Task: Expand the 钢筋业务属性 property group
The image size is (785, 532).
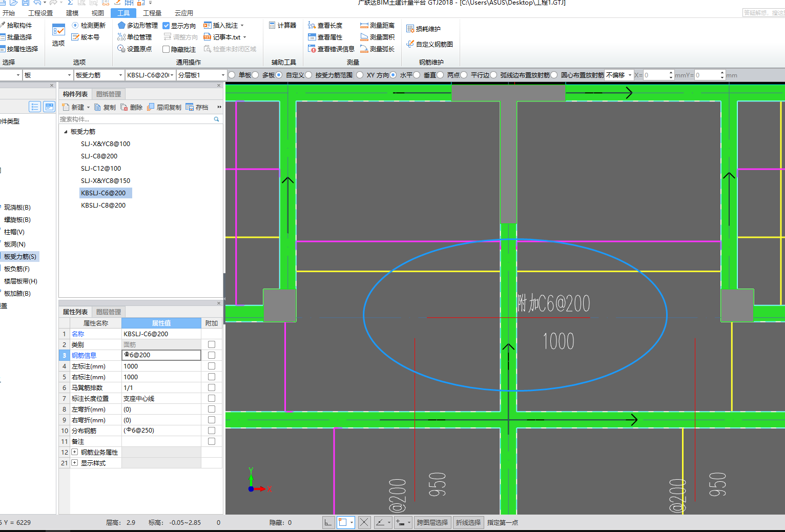Action: pyautogui.click(x=75, y=452)
